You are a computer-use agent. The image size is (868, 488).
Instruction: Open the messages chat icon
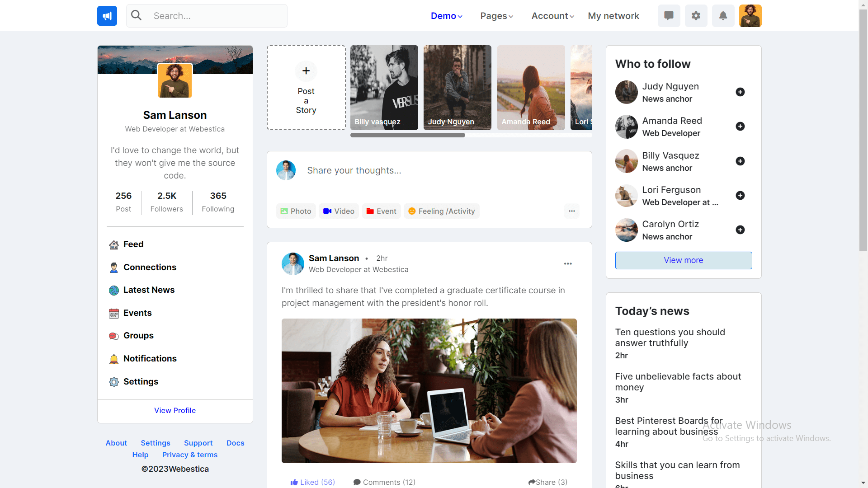669,16
